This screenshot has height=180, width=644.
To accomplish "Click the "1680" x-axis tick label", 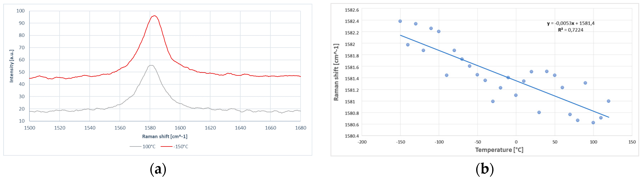I will click(x=301, y=128).
